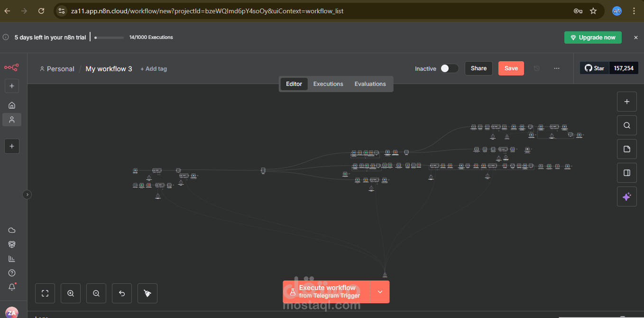Open the AI assistant sparkle icon

(627, 196)
